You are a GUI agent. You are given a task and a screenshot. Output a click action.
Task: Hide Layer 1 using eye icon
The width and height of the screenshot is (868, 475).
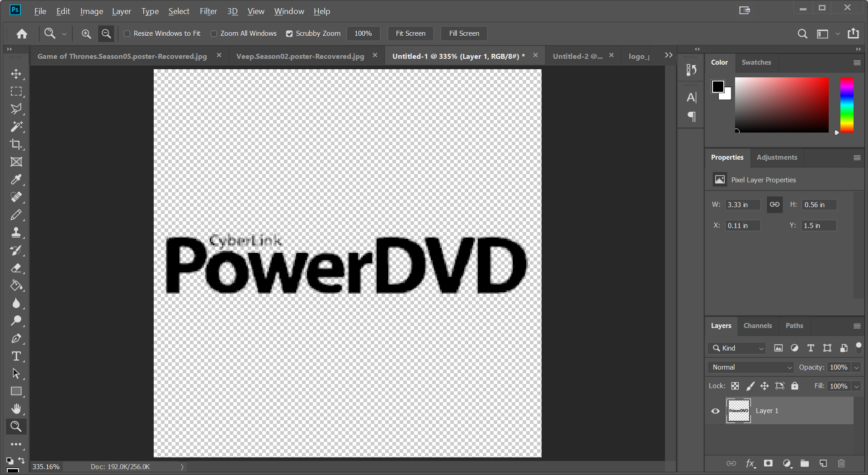pyautogui.click(x=715, y=411)
